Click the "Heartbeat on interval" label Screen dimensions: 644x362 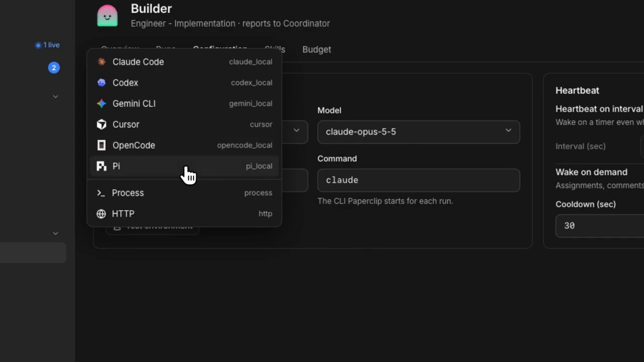click(x=599, y=109)
